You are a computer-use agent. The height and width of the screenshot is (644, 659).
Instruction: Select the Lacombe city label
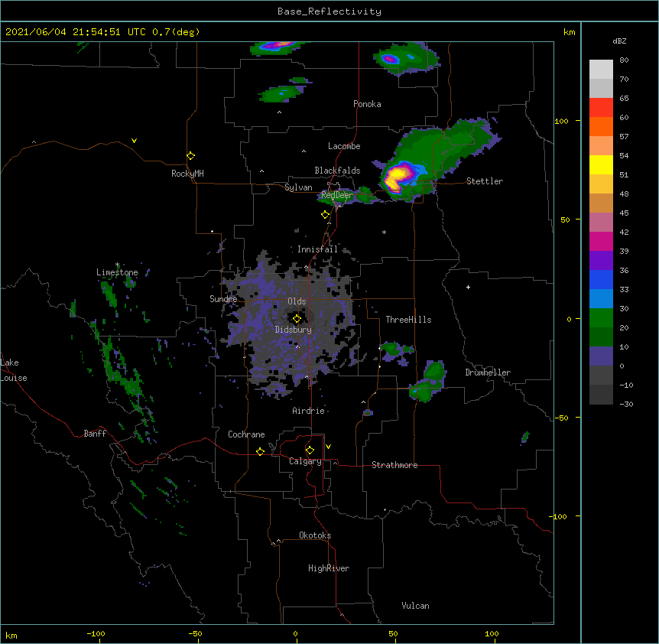tap(344, 146)
